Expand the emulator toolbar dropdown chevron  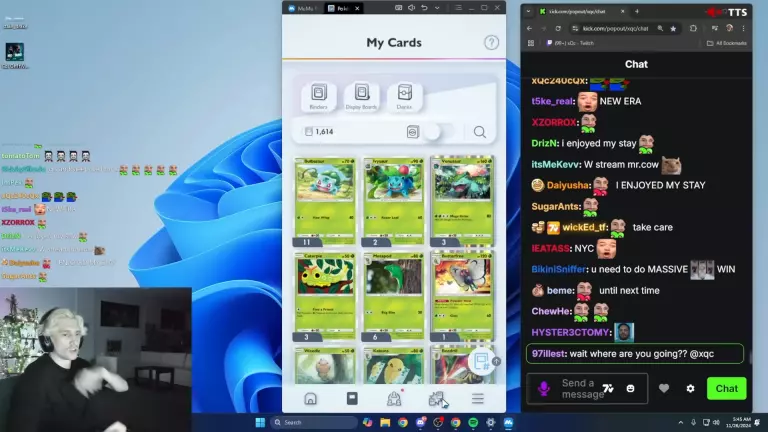pyautogui.click(x=437, y=8)
